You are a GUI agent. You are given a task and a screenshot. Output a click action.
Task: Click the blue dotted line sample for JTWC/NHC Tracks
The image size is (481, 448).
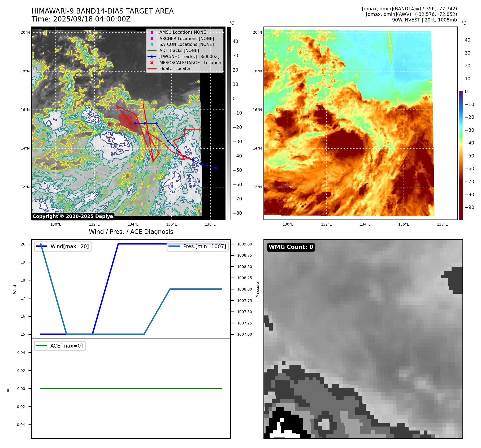(152, 57)
